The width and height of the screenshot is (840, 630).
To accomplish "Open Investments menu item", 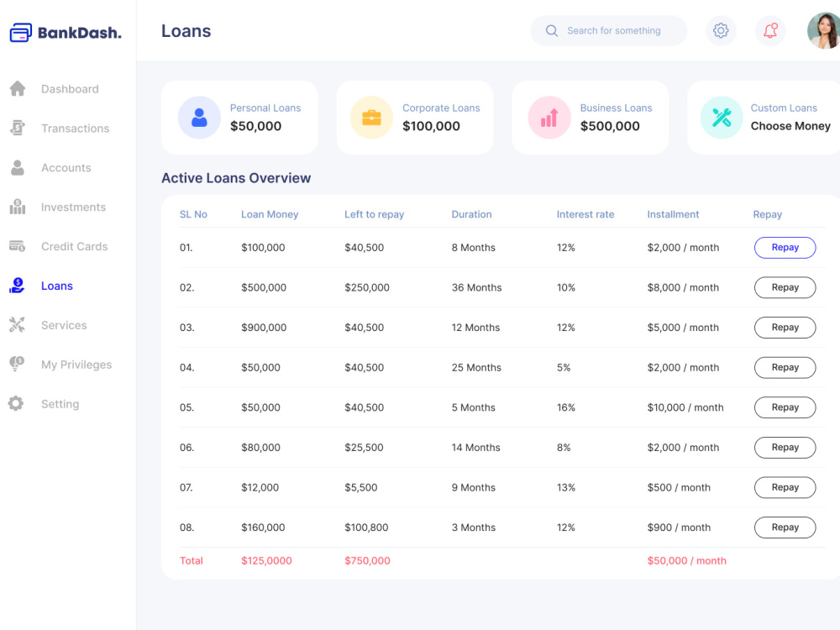I will (73, 207).
